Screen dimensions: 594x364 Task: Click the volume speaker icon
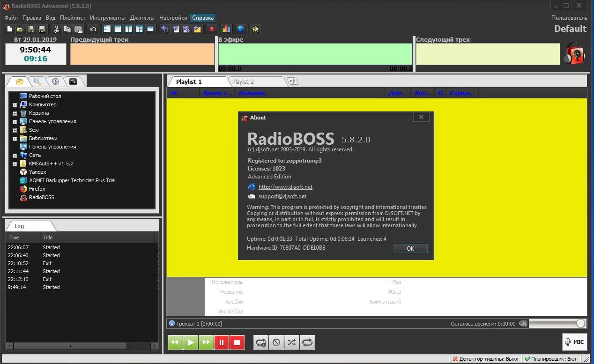click(x=523, y=323)
